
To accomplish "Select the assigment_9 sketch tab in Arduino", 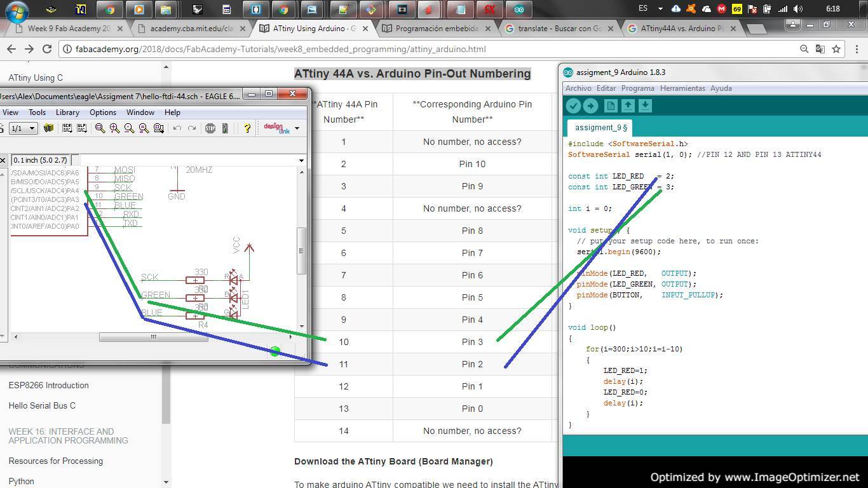I will pos(599,127).
